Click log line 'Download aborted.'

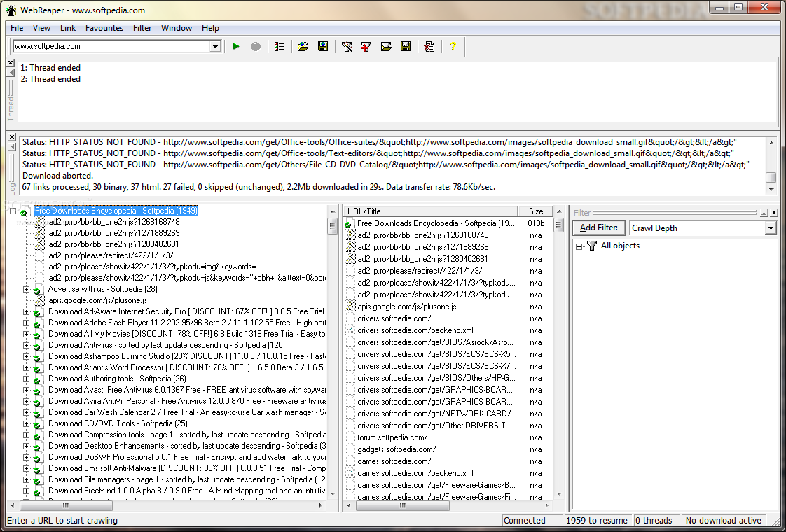click(57, 176)
